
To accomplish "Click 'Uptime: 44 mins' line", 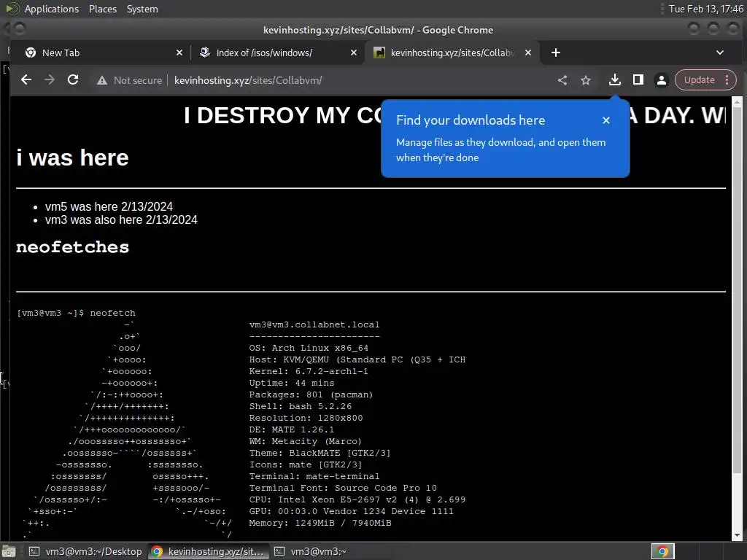I will (x=292, y=383).
